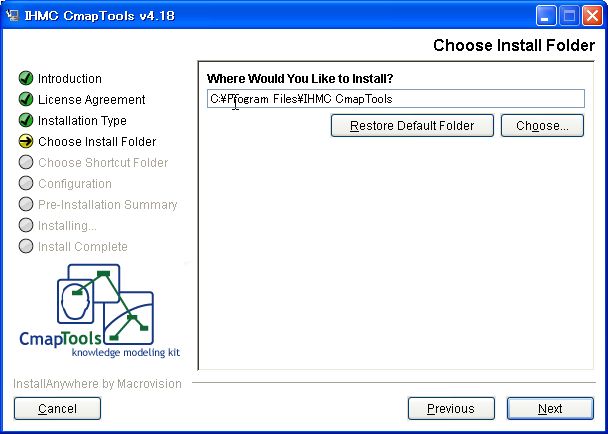This screenshot has width=608, height=434.
Task: Minimize the installer window
Action: coord(546,16)
